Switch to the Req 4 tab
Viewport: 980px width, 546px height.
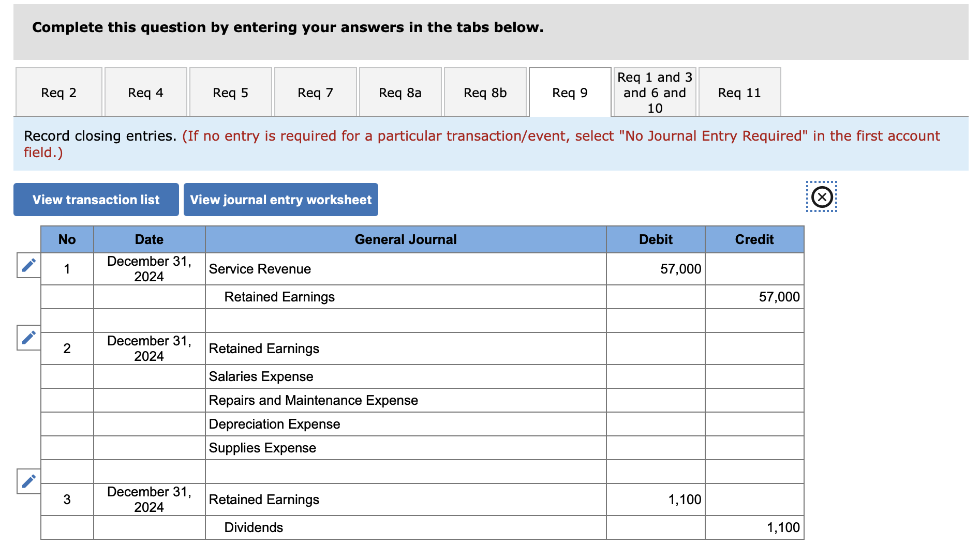point(145,92)
